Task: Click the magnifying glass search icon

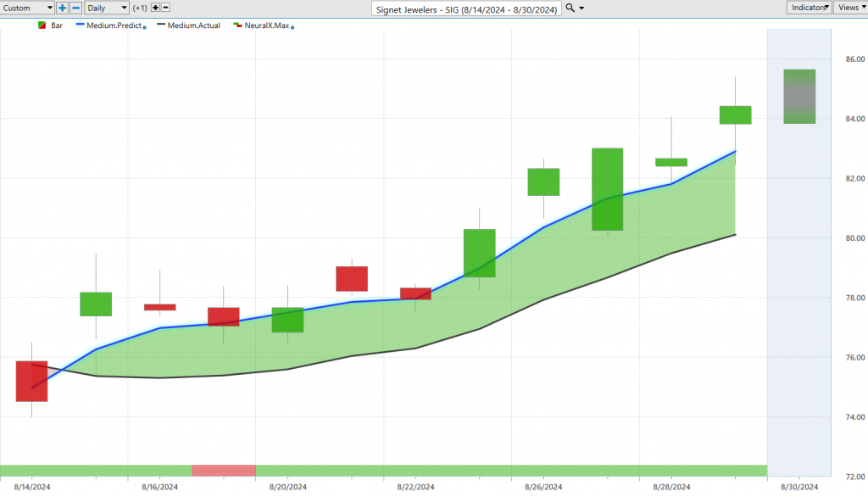Action: point(570,8)
